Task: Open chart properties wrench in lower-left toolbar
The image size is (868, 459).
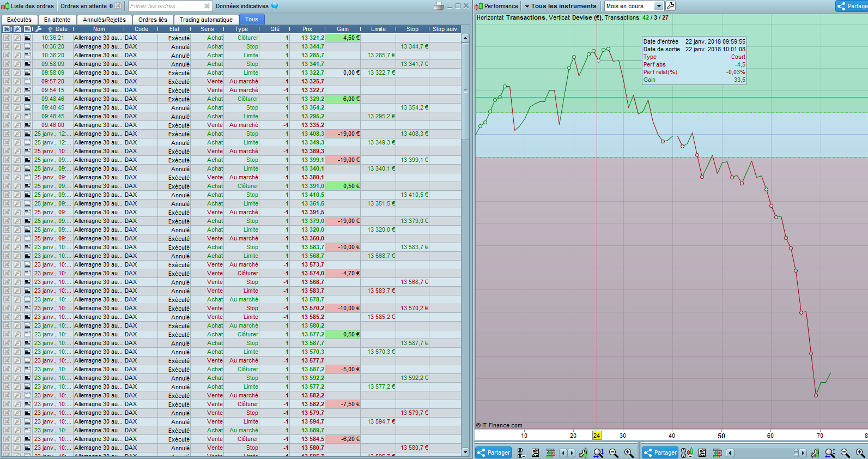Action: click(x=584, y=453)
